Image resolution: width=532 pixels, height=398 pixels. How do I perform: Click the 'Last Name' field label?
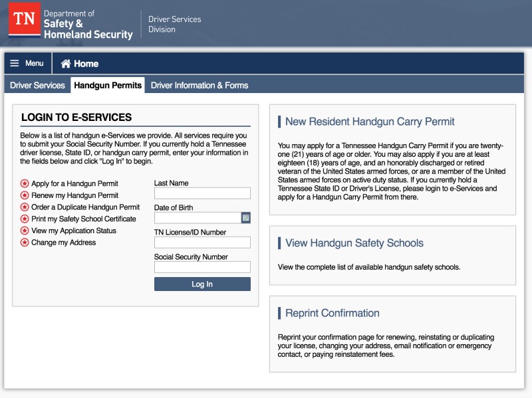coord(172,183)
